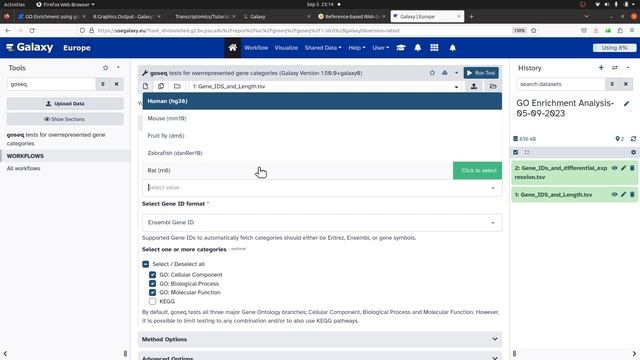Screen dimensions: 640x360
Task: Choose Mouse (mm10) genome option
Action: pyautogui.click(x=322, y=118)
